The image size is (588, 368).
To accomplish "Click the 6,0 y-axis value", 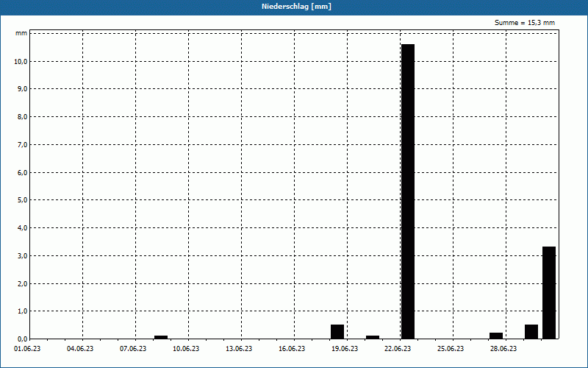I will [22, 172].
